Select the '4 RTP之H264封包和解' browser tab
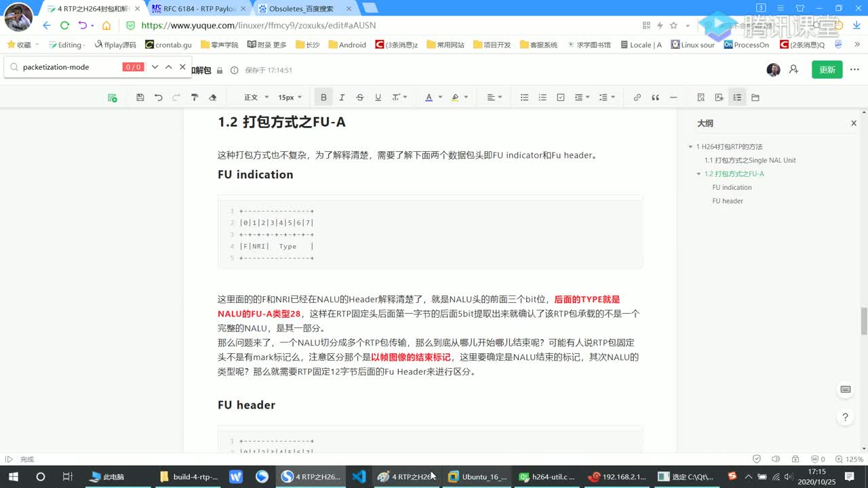The height and width of the screenshot is (488, 868). tap(94, 9)
